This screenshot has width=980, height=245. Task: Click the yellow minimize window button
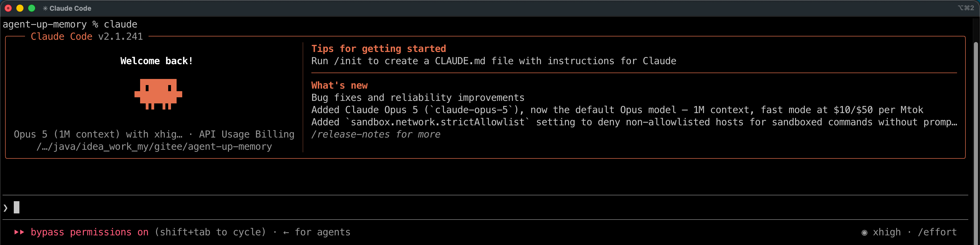click(x=20, y=8)
